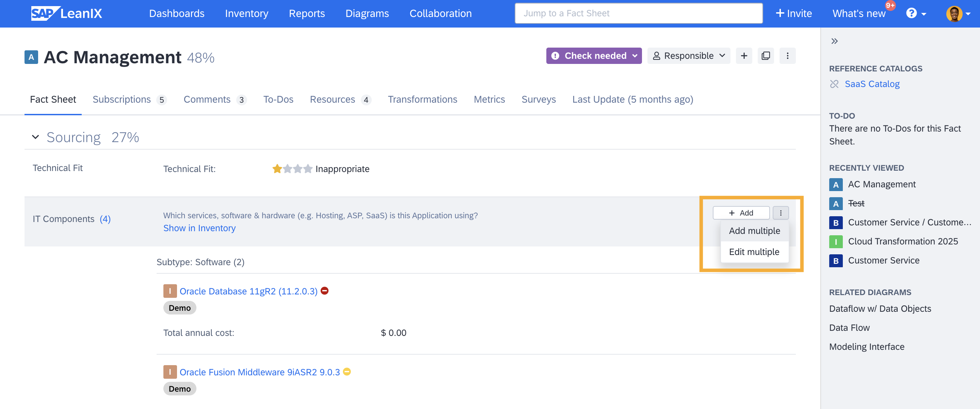The width and height of the screenshot is (980, 409).
Task: Click the Demo tag under Oracle Database
Action: tap(180, 308)
